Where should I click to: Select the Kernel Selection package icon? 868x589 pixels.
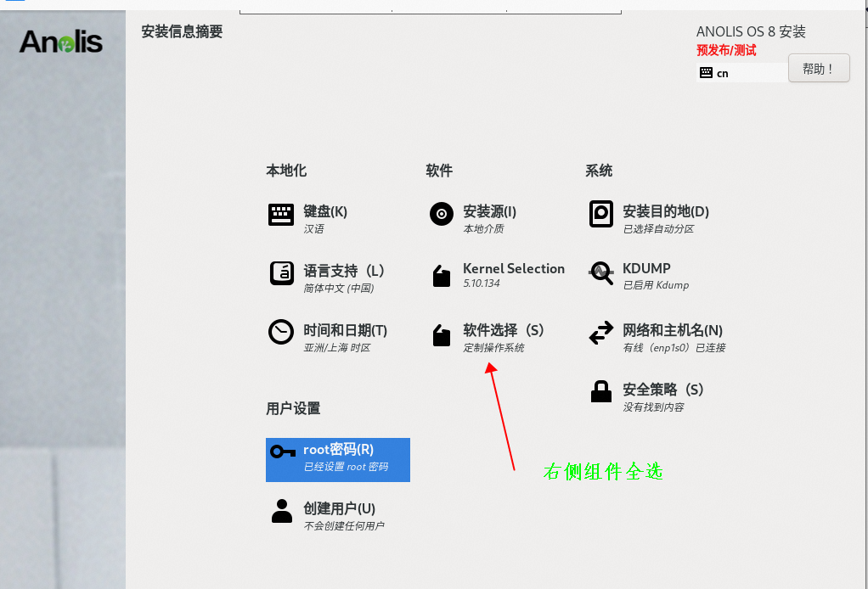(441, 276)
